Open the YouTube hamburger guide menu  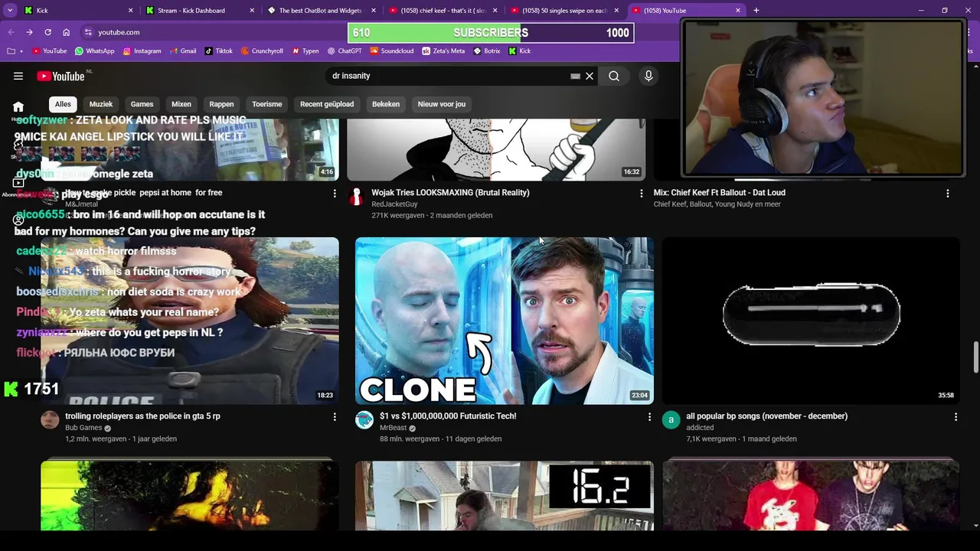click(18, 76)
